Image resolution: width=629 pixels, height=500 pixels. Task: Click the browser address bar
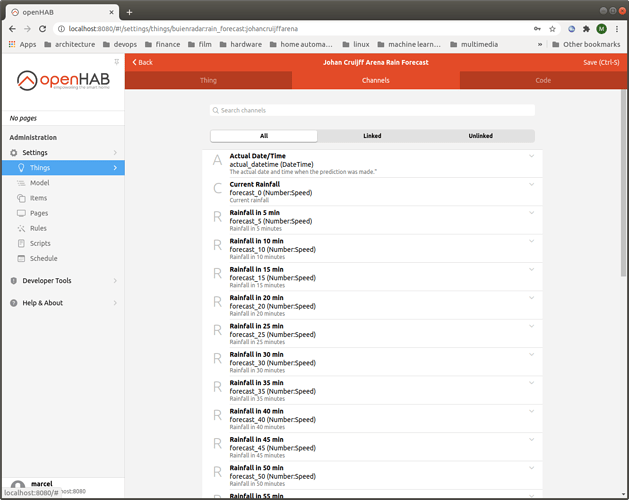pos(295,29)
